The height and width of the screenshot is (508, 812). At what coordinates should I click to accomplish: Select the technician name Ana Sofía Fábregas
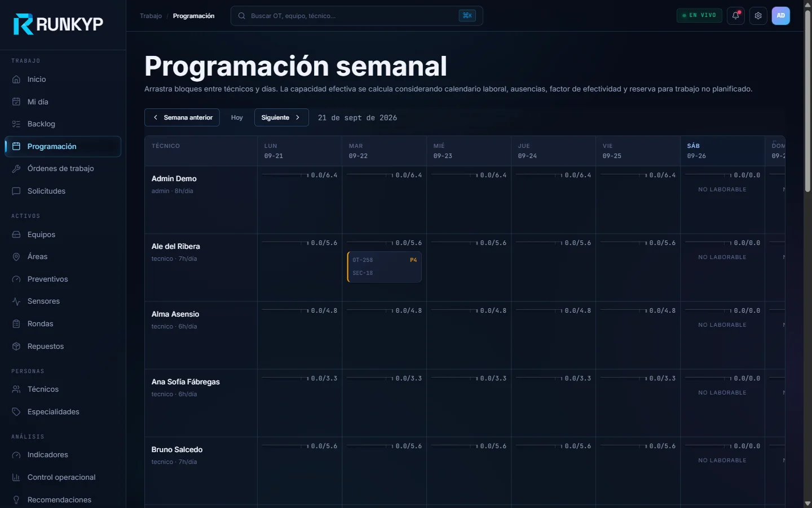pos(186,382)
